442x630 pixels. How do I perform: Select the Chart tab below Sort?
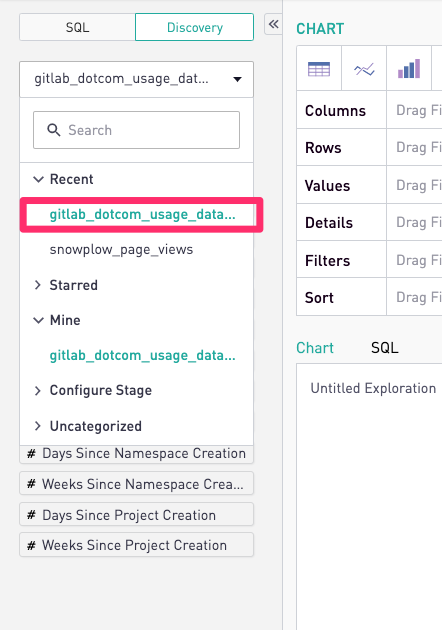[x=315, y=348]
